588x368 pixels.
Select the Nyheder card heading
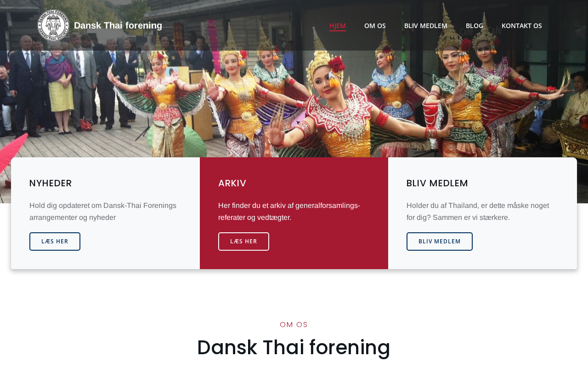coord(51,183)
